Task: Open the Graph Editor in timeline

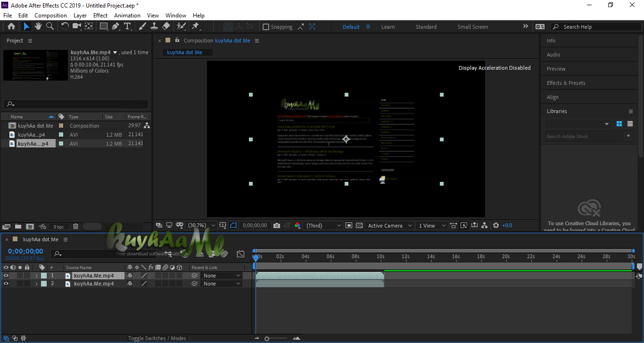Action: (x=240, y=254)
